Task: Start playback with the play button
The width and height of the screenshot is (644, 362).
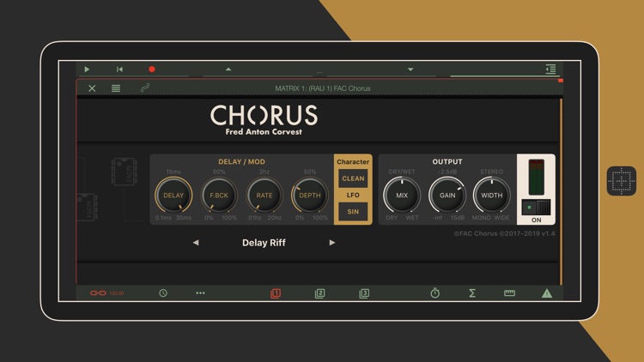Action: (x=87, y=69)
